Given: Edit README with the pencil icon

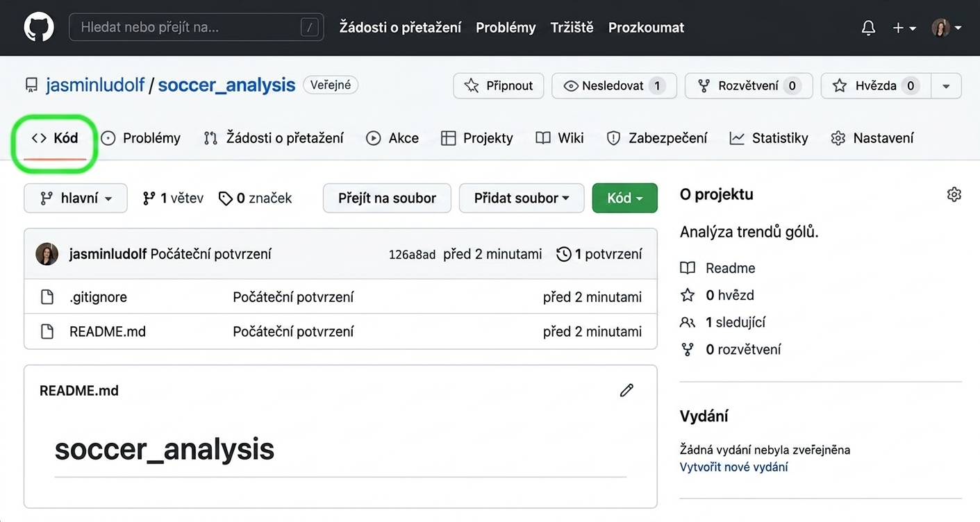Looking at the screenshot, I should click(626, 390).
